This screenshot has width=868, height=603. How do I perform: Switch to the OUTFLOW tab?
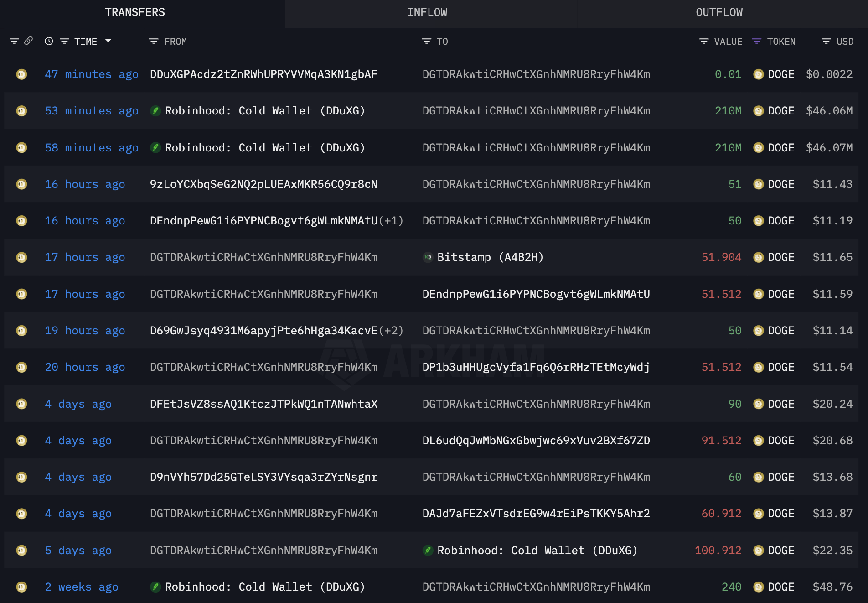tap(719, 12)
